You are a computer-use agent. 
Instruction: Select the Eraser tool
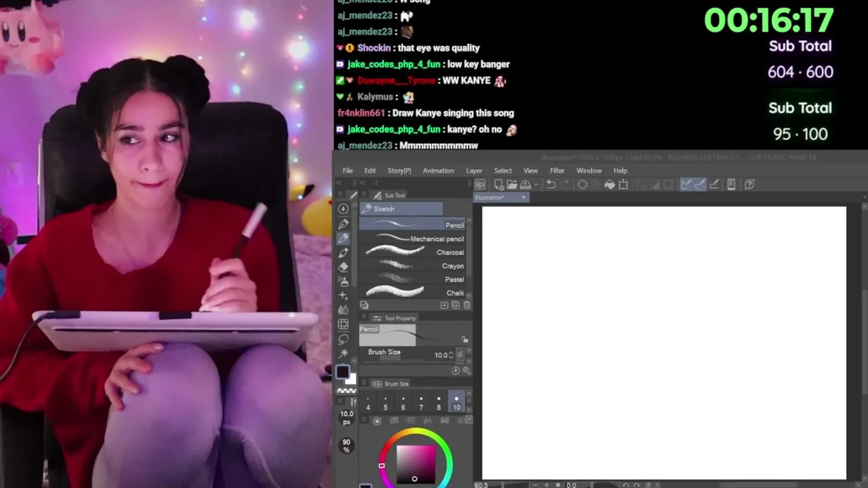pyautogui.click(x=343, y=267)
